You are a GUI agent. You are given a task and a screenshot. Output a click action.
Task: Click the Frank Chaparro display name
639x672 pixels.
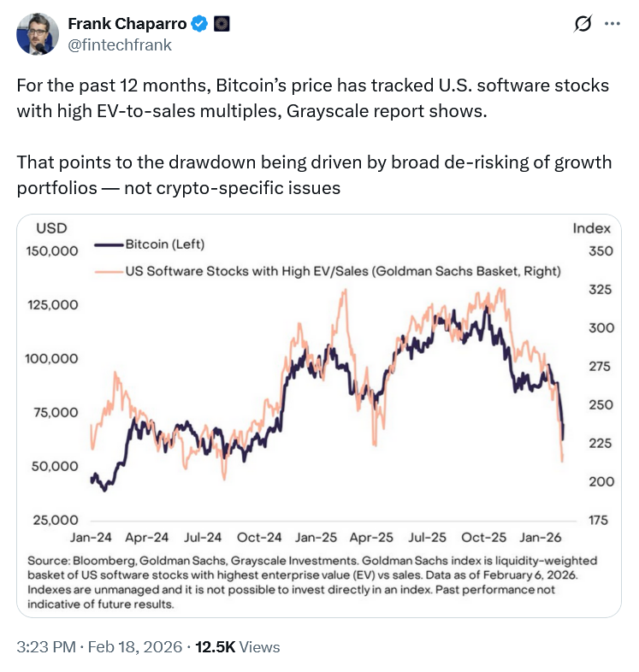127,24
